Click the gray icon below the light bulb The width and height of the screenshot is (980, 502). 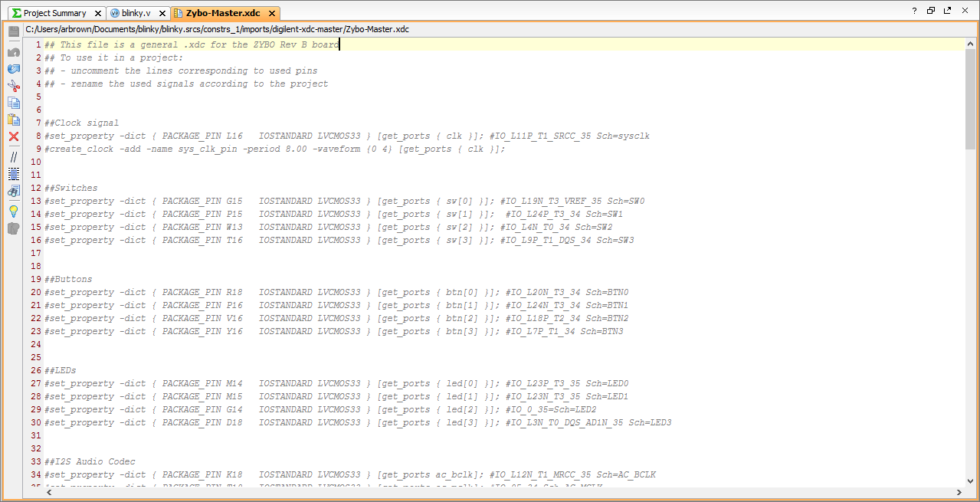13,228
